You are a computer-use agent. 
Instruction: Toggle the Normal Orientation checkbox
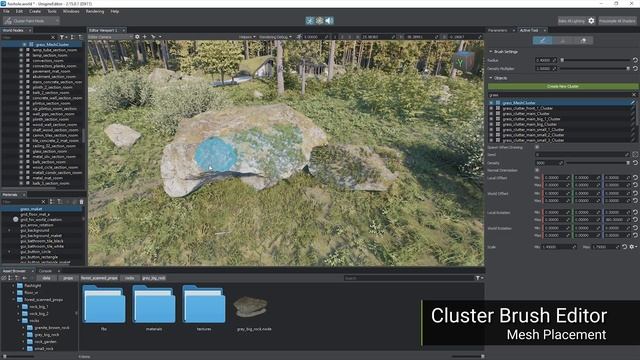click(537, 170)
